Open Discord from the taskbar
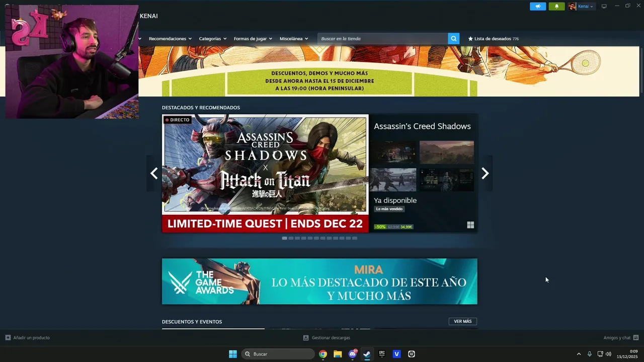Image resolution: width=644 pixels, height=362 pixels. (353, 354)
